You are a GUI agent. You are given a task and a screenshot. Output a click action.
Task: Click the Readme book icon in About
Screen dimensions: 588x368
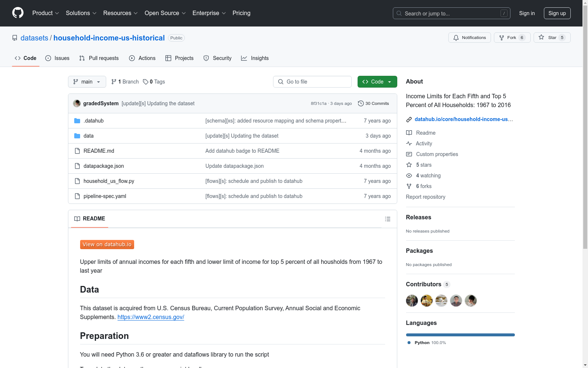[x=409, y=133]
